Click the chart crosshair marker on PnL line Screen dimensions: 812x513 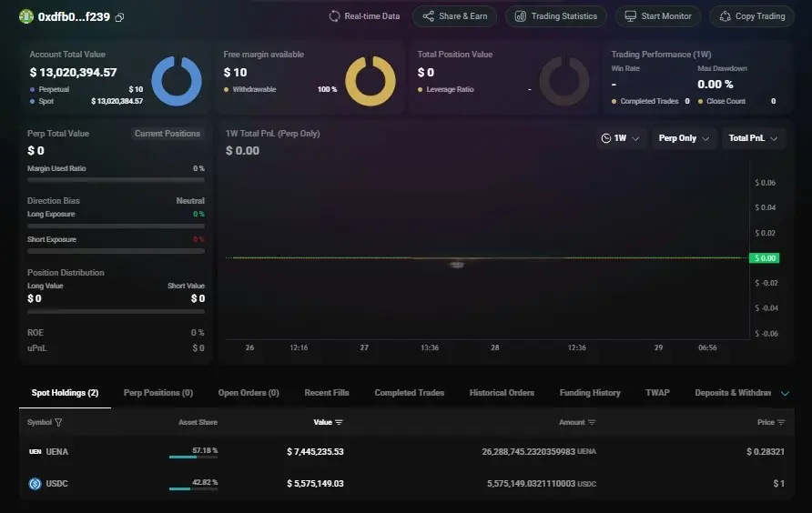click(456, 265)
